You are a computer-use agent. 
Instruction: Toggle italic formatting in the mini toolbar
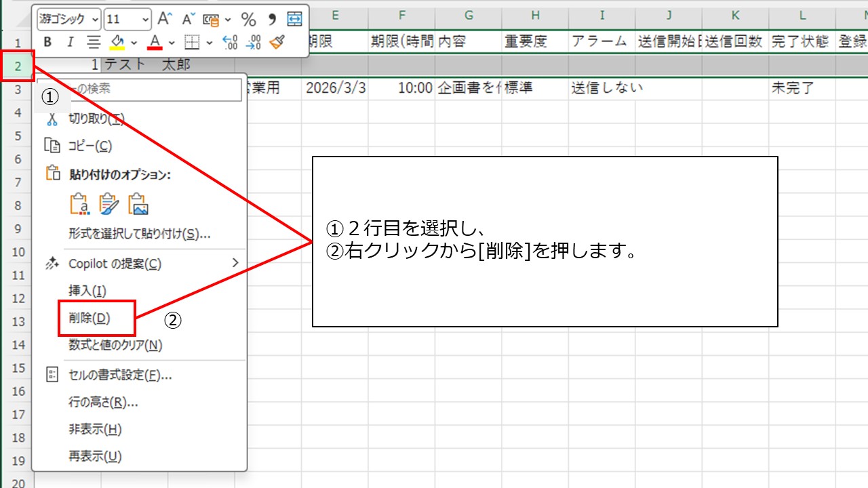[x=70, y=43]
